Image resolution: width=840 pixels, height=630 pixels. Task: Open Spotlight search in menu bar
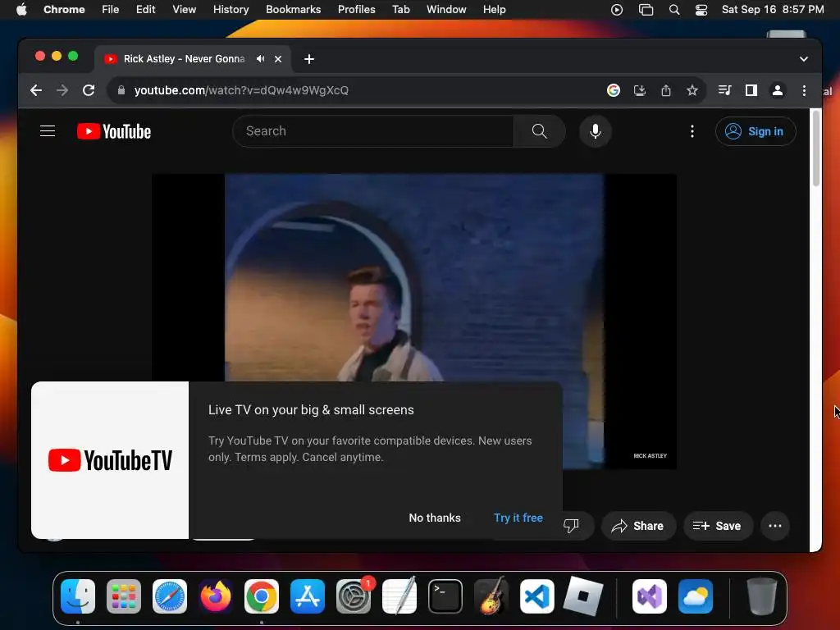674,10
